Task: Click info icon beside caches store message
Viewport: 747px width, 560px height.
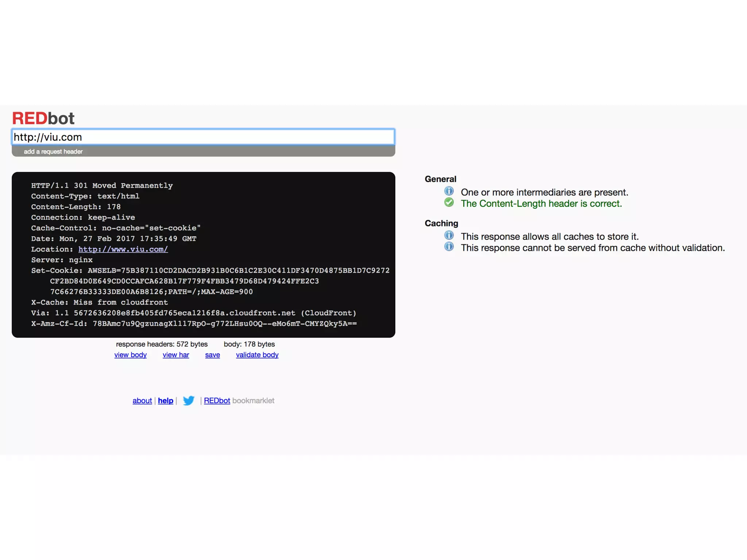Action: [x=449, y=235]
